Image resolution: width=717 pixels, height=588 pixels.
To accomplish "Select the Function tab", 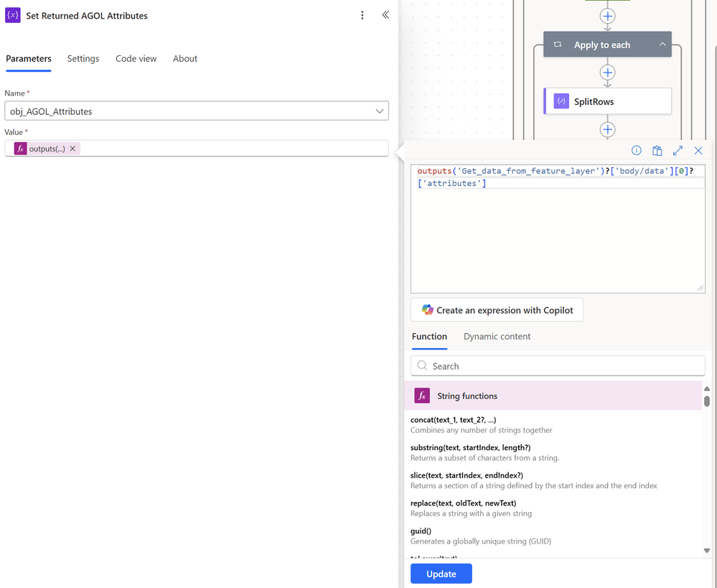I will tap(429, 336).
